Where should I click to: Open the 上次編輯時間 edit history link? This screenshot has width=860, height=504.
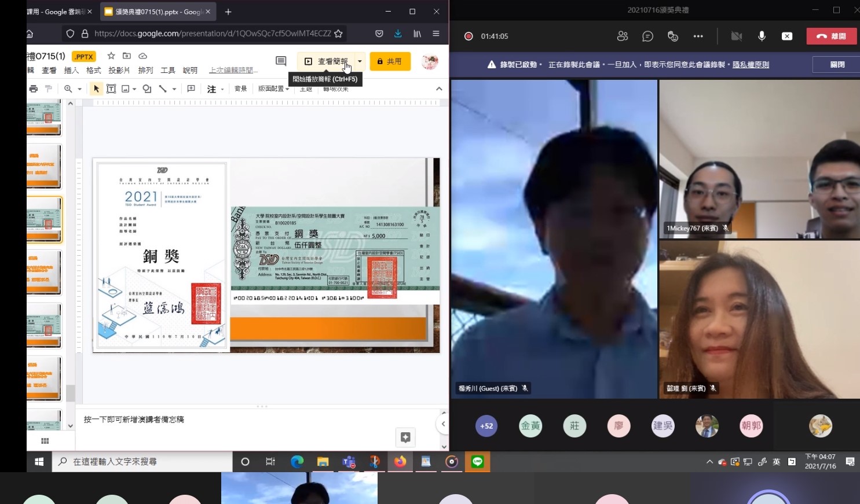click(233, 70)
